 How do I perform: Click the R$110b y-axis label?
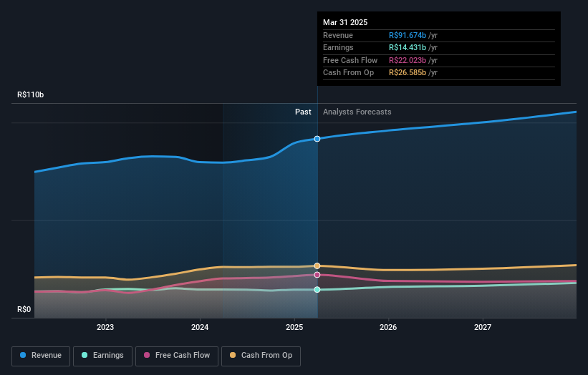pyautogui.click(x=30, y=94)
